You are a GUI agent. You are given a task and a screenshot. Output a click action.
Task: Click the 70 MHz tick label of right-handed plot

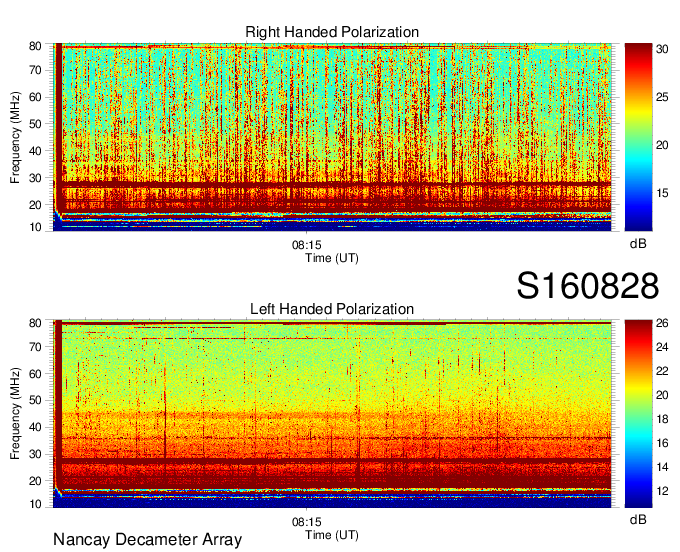click(35, 70)
